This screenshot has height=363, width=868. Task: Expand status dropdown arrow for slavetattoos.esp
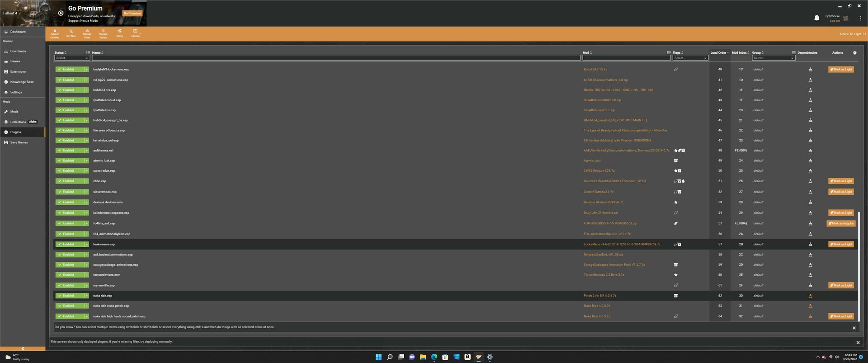click(x=86, y=192)
